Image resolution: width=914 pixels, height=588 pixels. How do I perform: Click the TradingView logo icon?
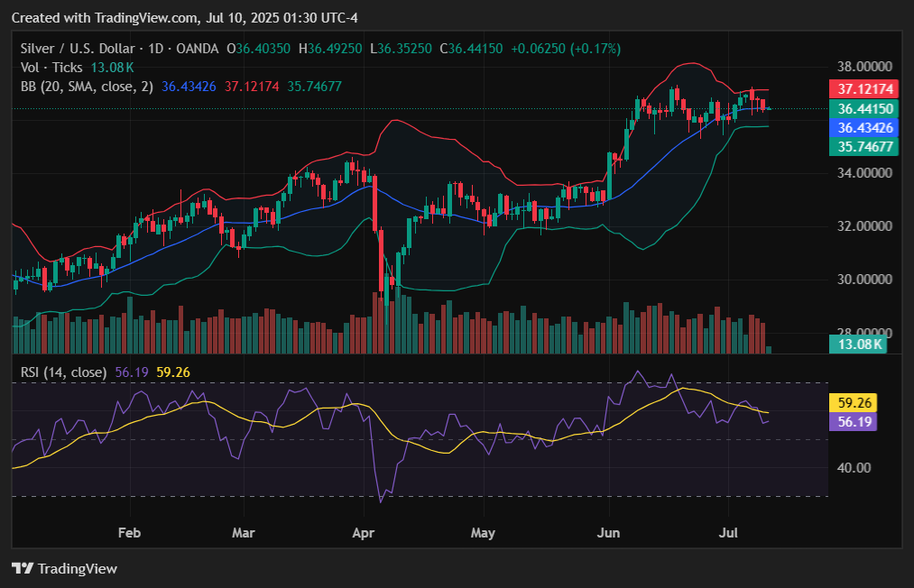(23, 568)
